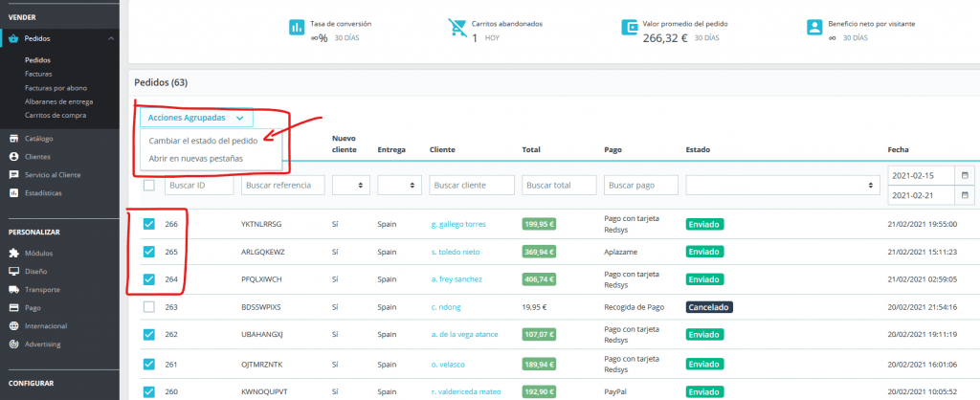Click the Advertising icon in sidebar

coord(13,344)
